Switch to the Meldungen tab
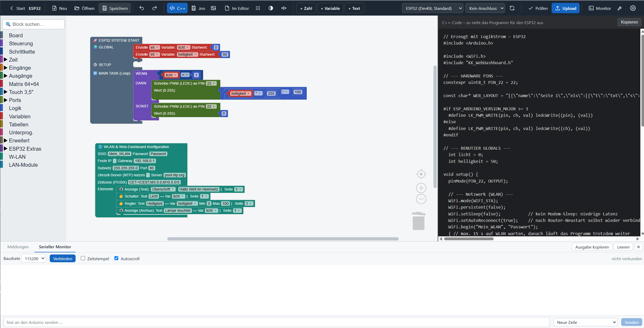Screen dimensions: 644x328 point(18,247)
